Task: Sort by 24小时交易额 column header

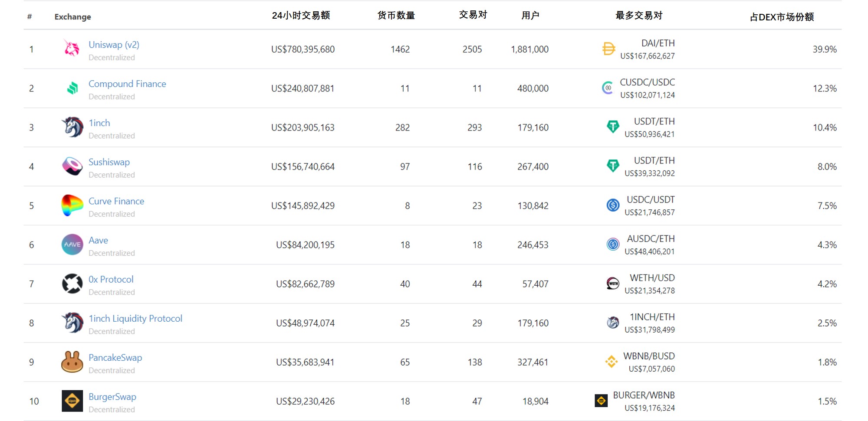Action: tap(301, 15)
